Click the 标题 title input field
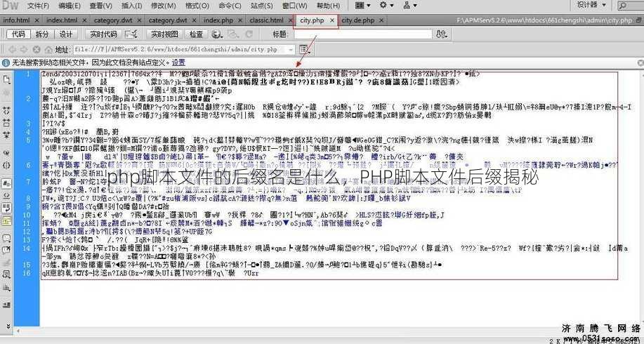The height and width of the screenshot is (344, 644). click(x=363, y=34)
